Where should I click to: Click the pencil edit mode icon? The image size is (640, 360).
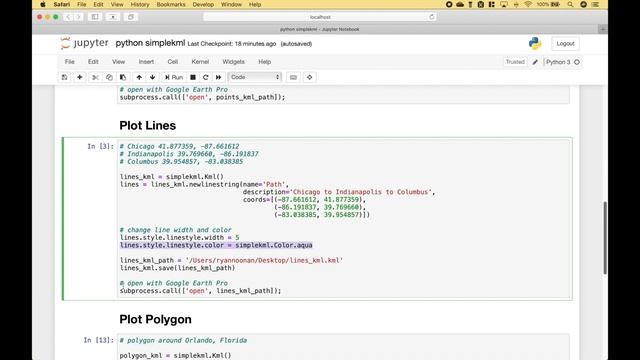click(x=535, y=62)
